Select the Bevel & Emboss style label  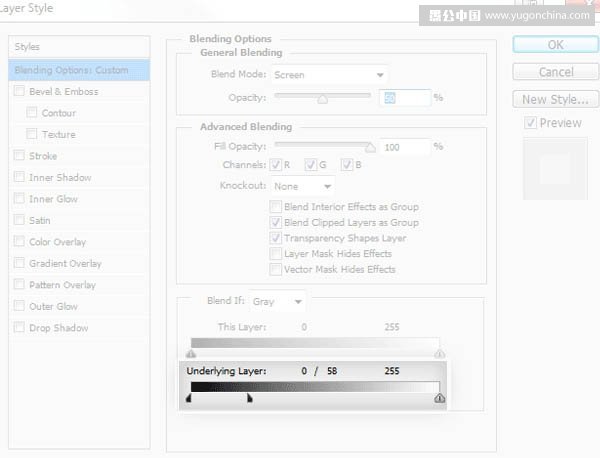click(64, 91)
